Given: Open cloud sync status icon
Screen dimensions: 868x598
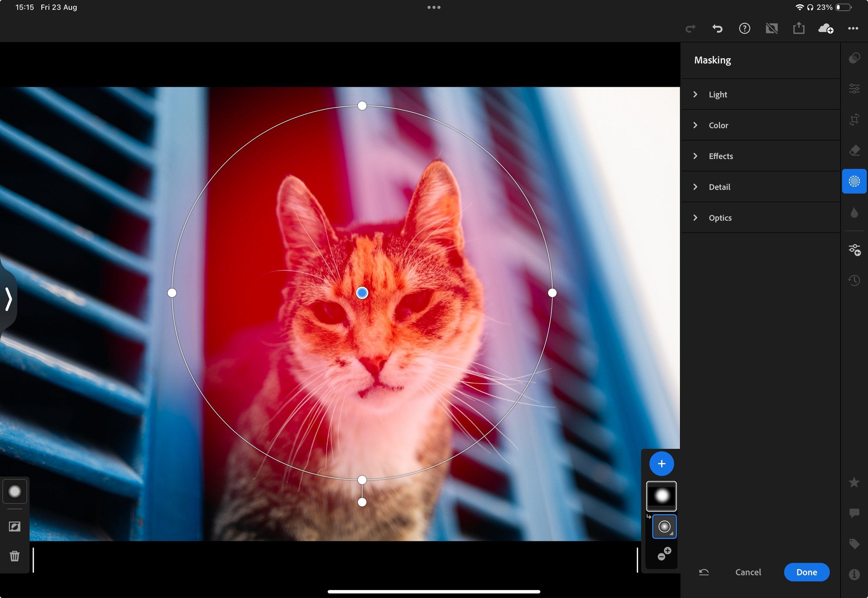Looking at the screenshot, I should click(826, 28).
